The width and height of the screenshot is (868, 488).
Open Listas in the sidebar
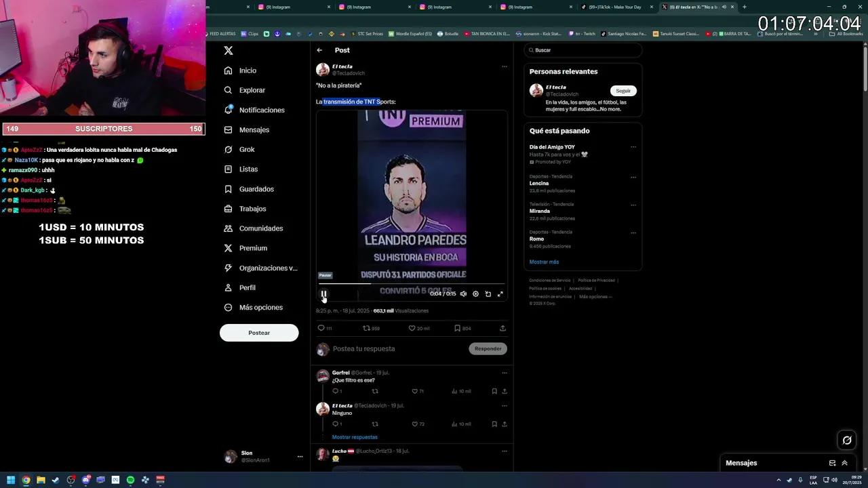[x=241, y=169]
